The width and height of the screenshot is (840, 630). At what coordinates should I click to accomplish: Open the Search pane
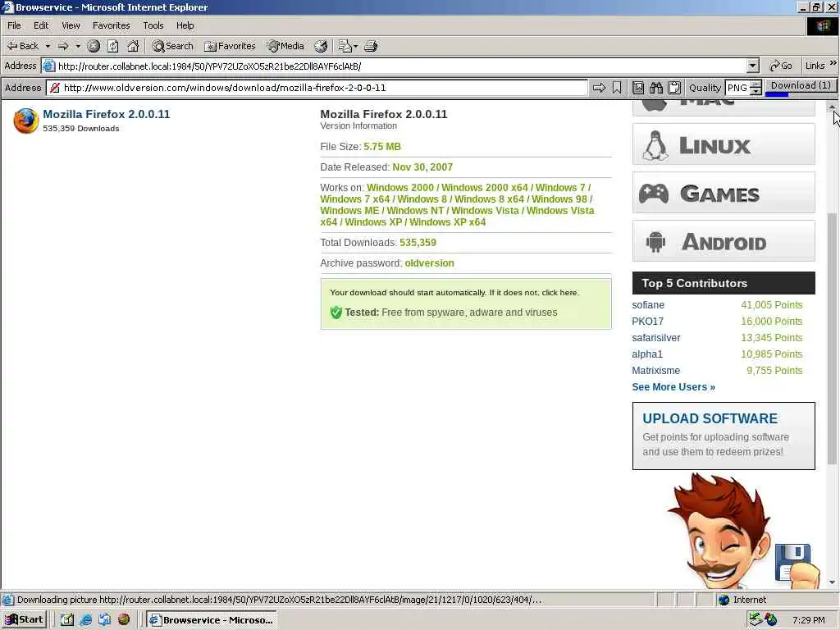click(x=172, y=46)
